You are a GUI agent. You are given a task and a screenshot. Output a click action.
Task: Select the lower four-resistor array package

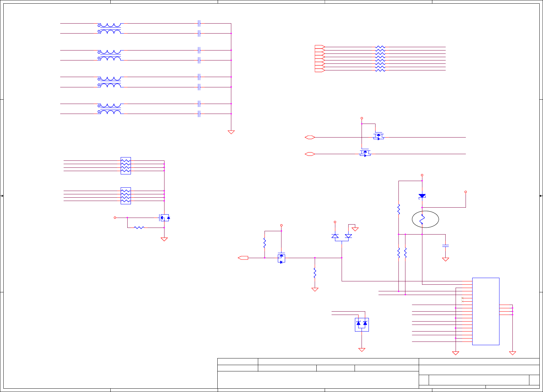tap(126, 196)
